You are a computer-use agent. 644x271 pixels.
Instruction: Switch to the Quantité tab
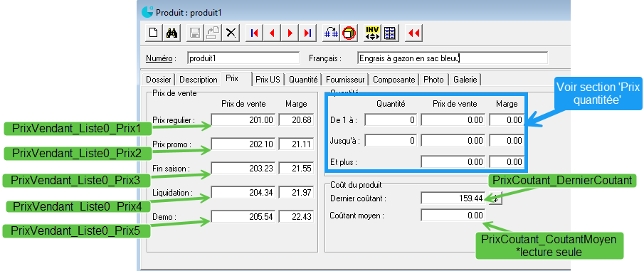303,80
